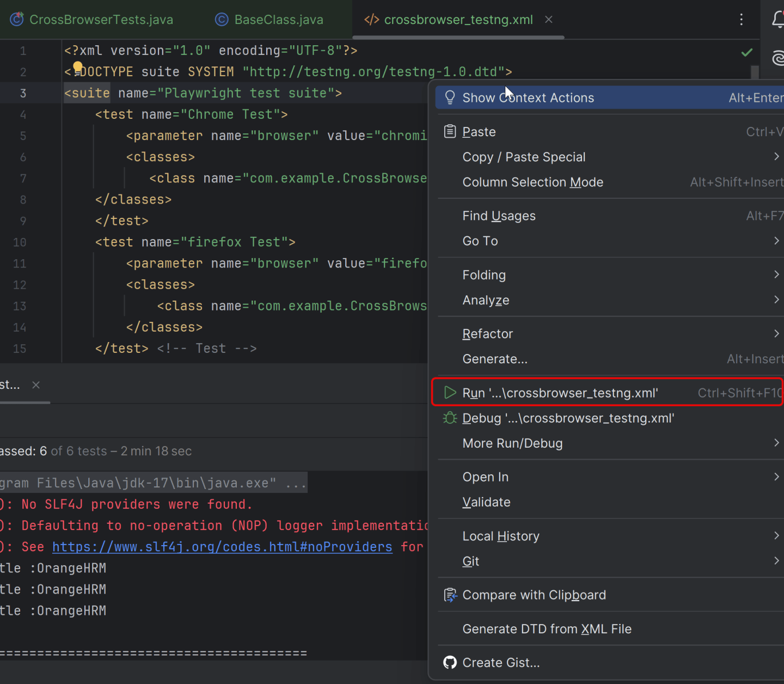Click the "<!-- Test -->" comment on line 15

point(207,349)
